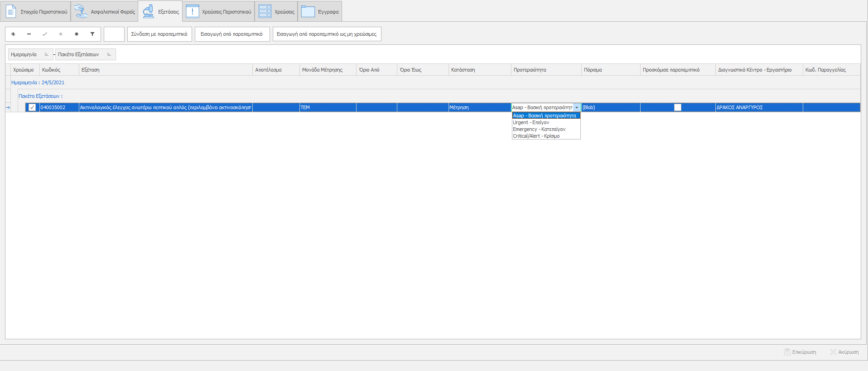This screenshot has width=868, height=371.
Task: Uncheck the Χρεώσιμο checkbox for 040035002
Action: [32, 107]
